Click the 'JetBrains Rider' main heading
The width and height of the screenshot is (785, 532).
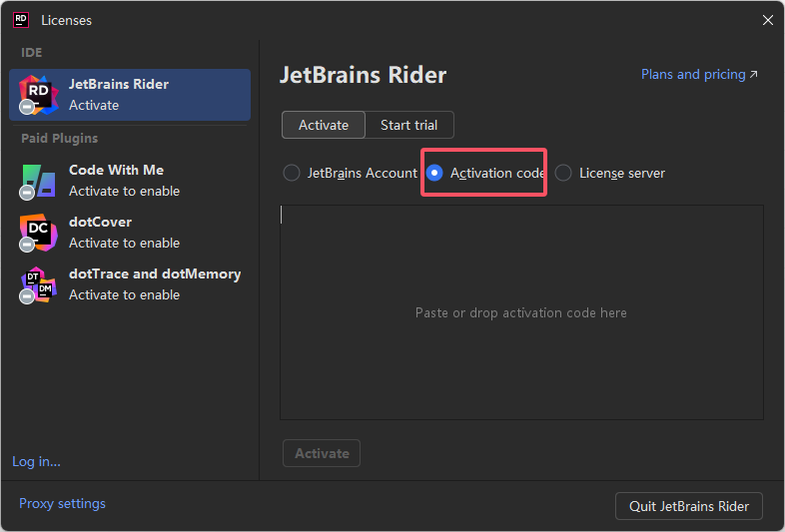coord(363,75)
